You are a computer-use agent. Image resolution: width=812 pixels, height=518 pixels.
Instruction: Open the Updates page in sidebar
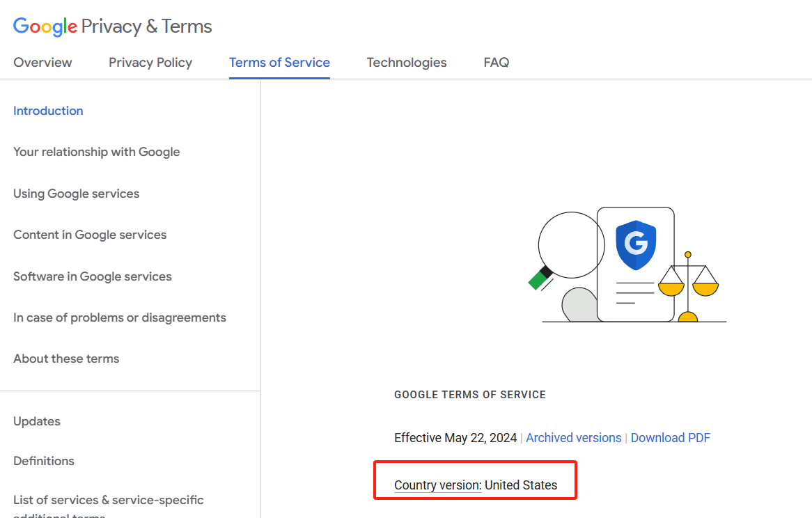point(37,421)
